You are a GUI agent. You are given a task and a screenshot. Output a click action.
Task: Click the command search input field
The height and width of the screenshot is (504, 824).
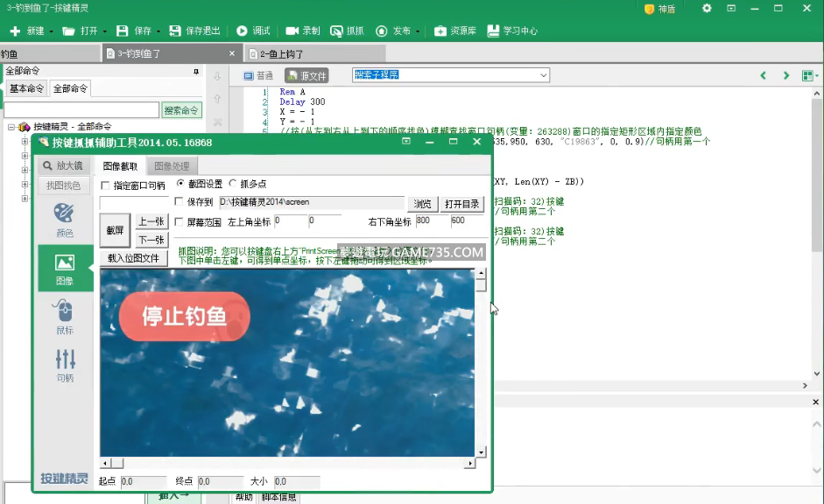coord(81,110)
